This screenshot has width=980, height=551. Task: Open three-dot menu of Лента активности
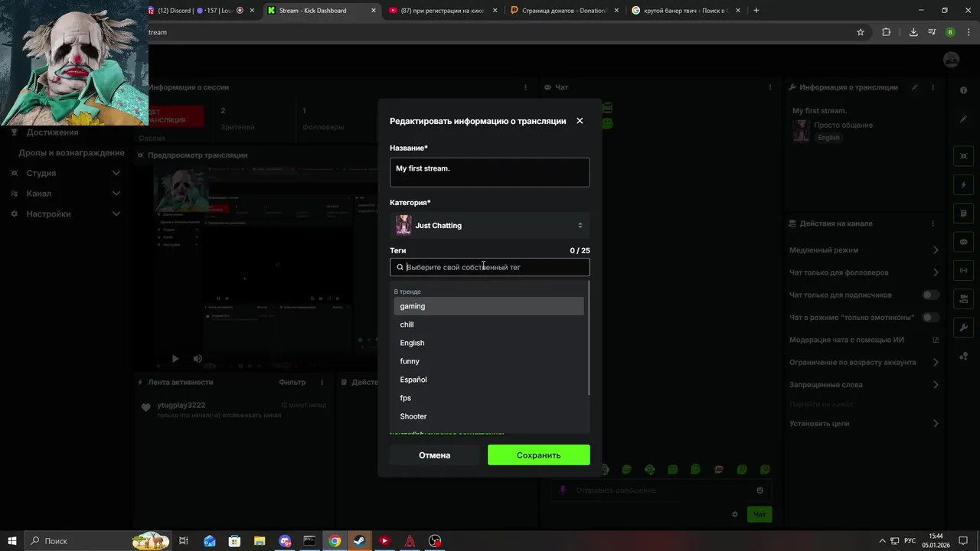322,382
